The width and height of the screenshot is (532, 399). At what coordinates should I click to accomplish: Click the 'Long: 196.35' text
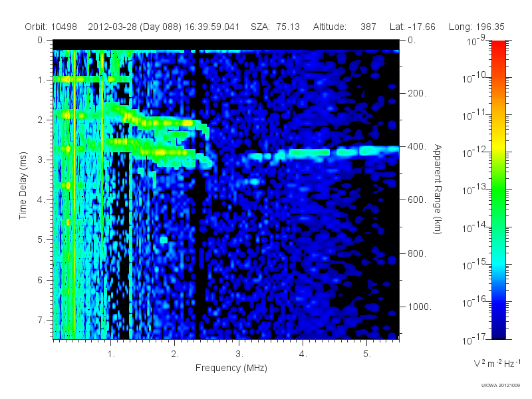click(x=476, y=27)
